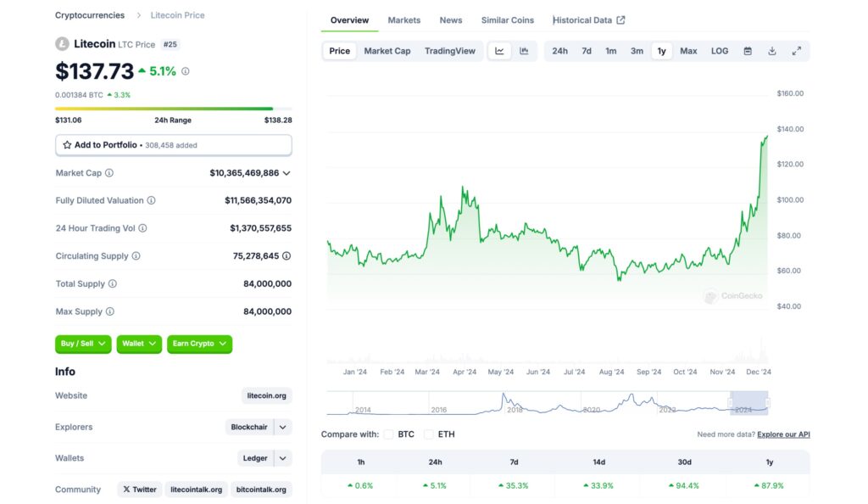
Task: Open Blockchair explorer link
Action: 249,427
